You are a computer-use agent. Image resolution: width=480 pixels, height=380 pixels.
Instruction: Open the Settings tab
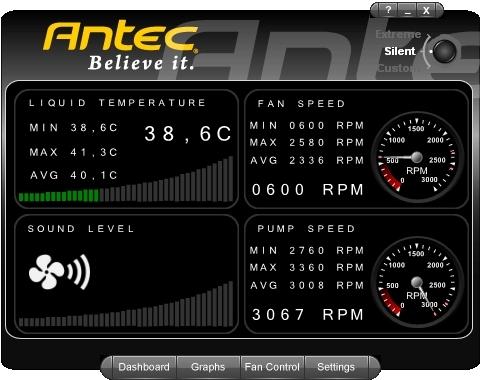coord(336,367)
